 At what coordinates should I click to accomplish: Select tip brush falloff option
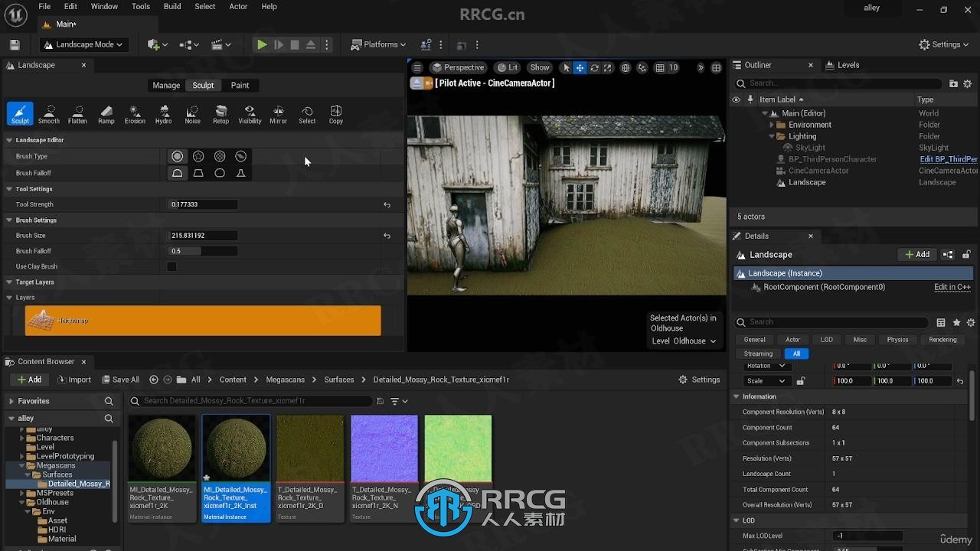click(241, 173)
